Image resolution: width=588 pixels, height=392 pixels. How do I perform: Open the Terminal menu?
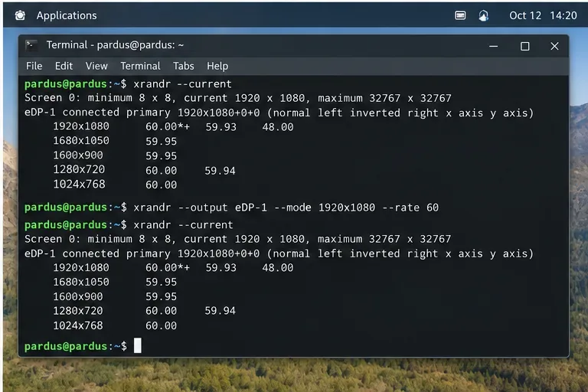[x=140, y=66]
